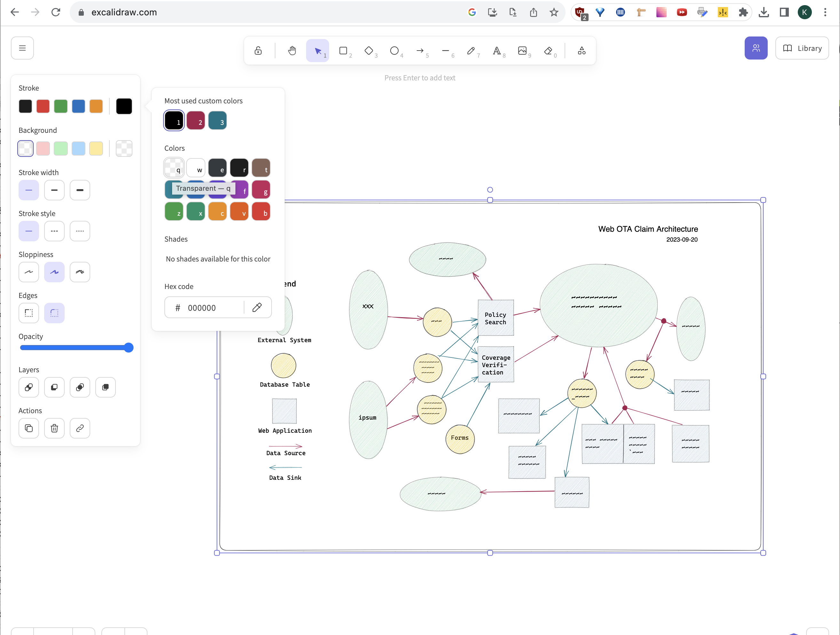Delete selection with trash icon
This screenshot has height=635, width=840.
click(x=54, y=428)
